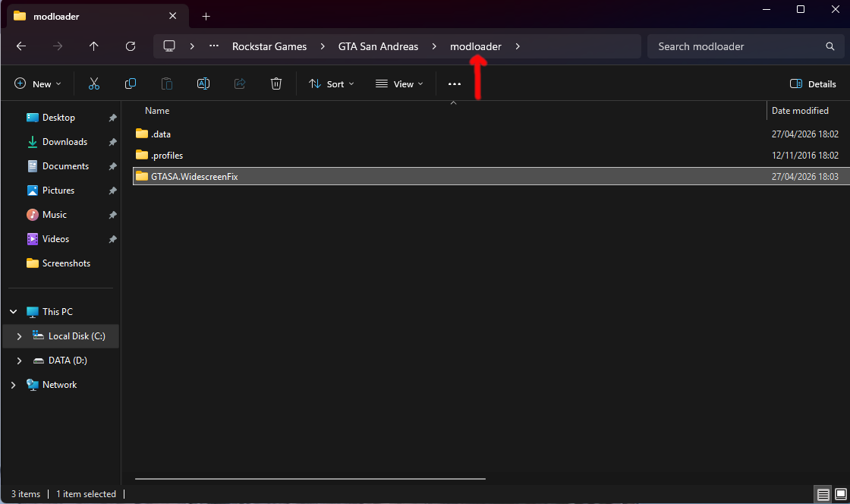This screenshot has height=504, width=850.
Task: Go back with the left arrow
Action: pyautogui.click(x=21, y=46)
